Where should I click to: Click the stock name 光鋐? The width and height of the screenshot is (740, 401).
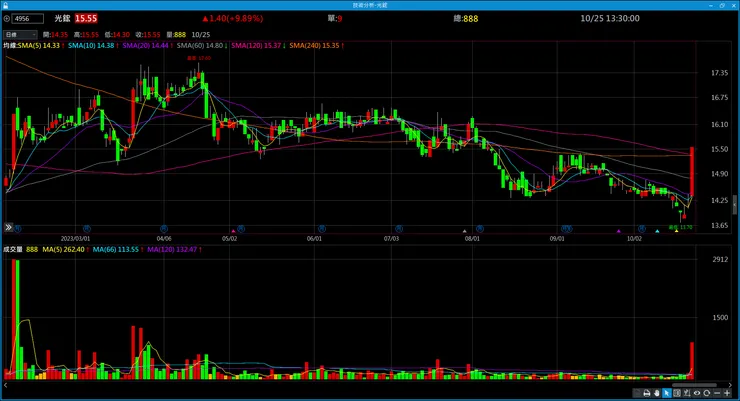point(62,18)
